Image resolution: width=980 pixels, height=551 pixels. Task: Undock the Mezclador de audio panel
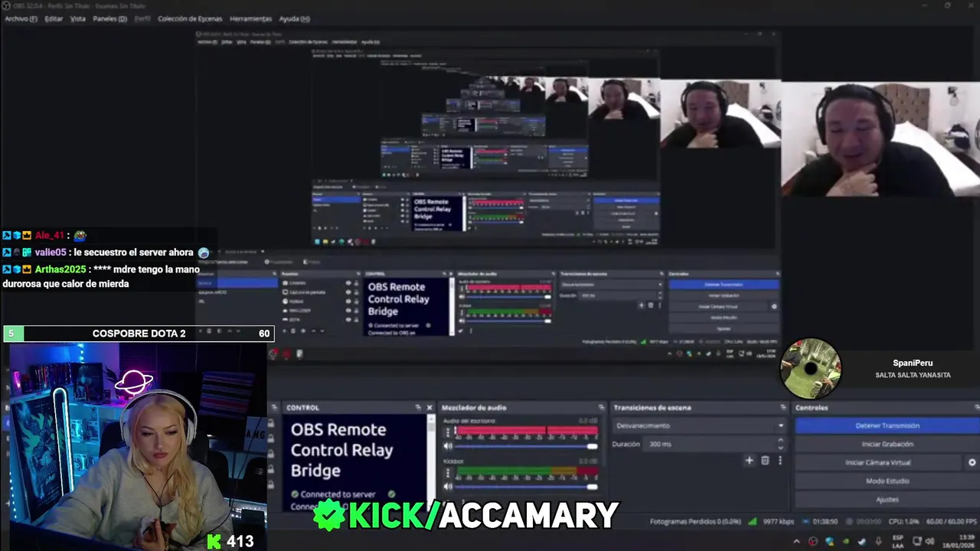599,407
